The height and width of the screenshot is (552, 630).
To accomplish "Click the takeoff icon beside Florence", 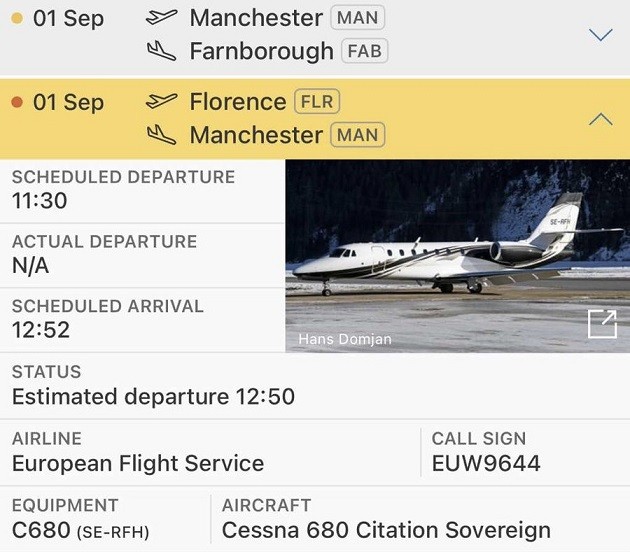I will 161,101.
